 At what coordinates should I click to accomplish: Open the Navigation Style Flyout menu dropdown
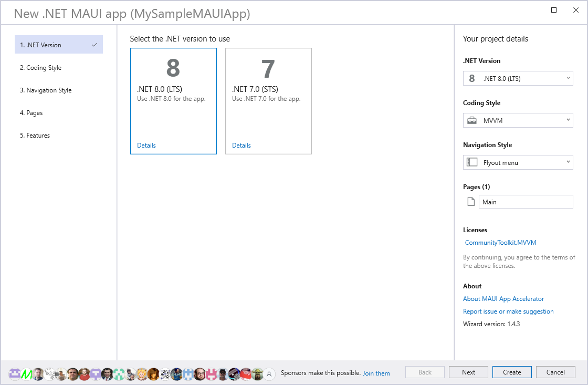518,162
